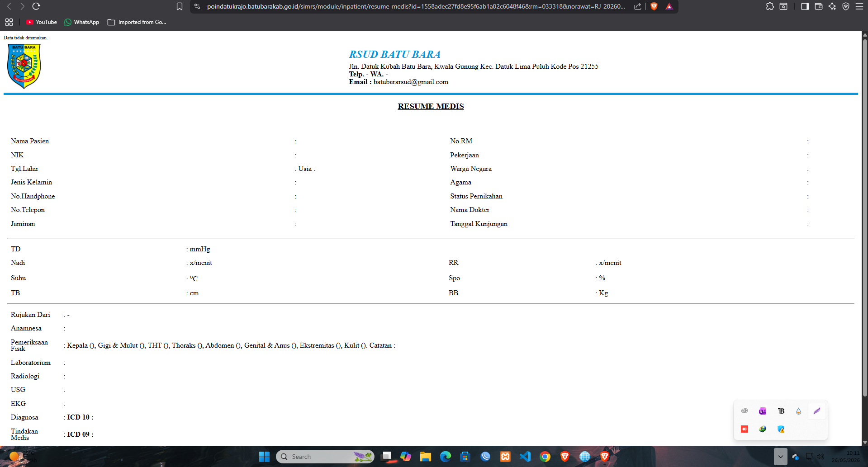Open OneNote icon in the tray overflow
Screen dimensions: 868x467
click(763, 411)
